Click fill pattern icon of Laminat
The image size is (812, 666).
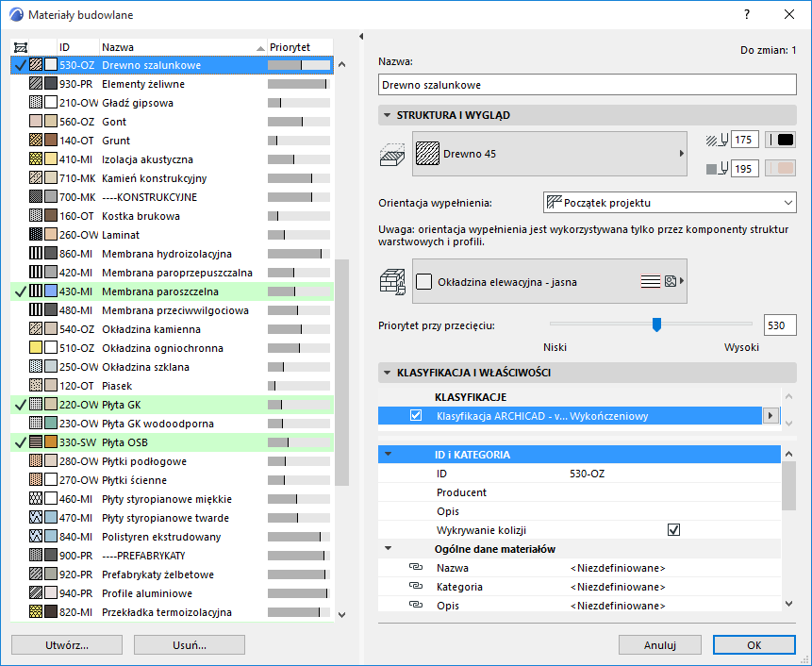click(x=36, y=234)
